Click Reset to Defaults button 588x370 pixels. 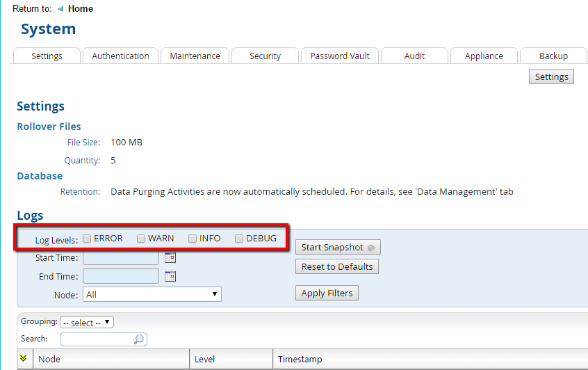336,266
